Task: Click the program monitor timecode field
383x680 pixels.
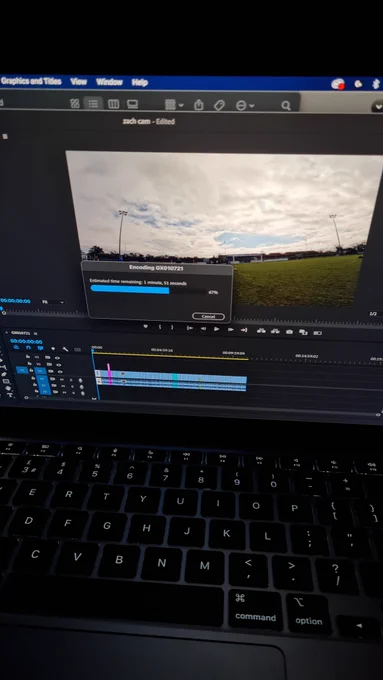Action: [15, 301]
